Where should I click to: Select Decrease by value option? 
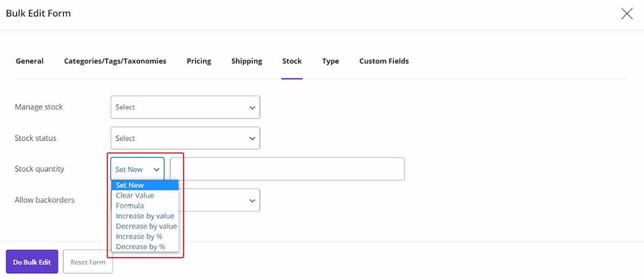[x=146, y=226]
